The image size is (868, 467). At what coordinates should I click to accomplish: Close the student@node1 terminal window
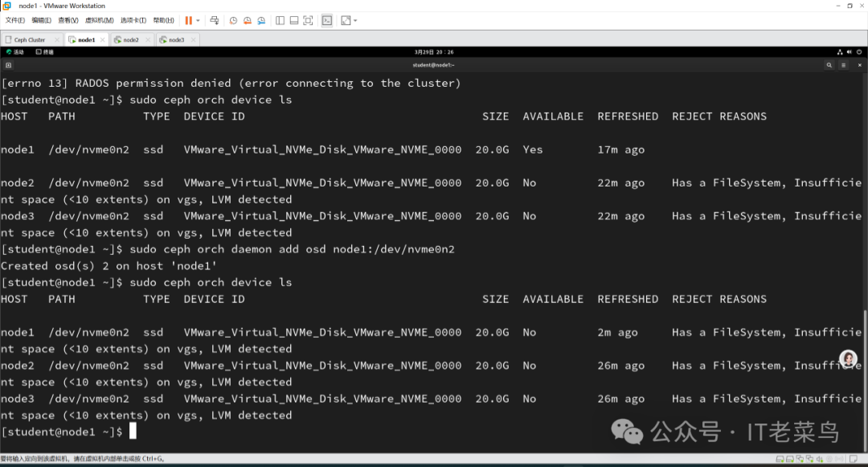coord(860,65)
